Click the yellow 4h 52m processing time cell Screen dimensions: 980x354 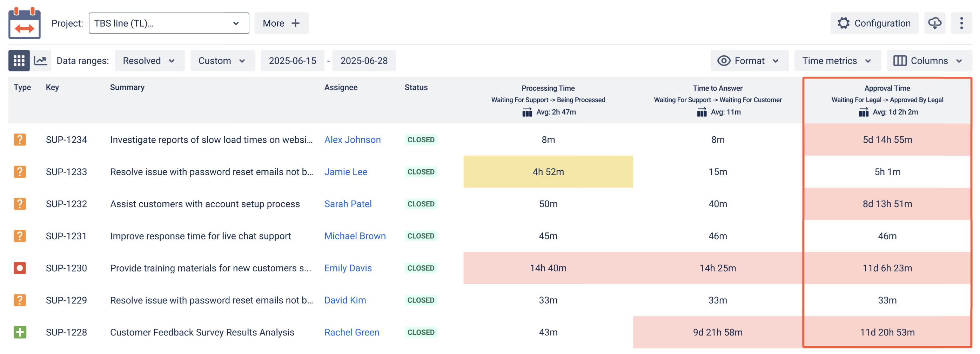548,171
